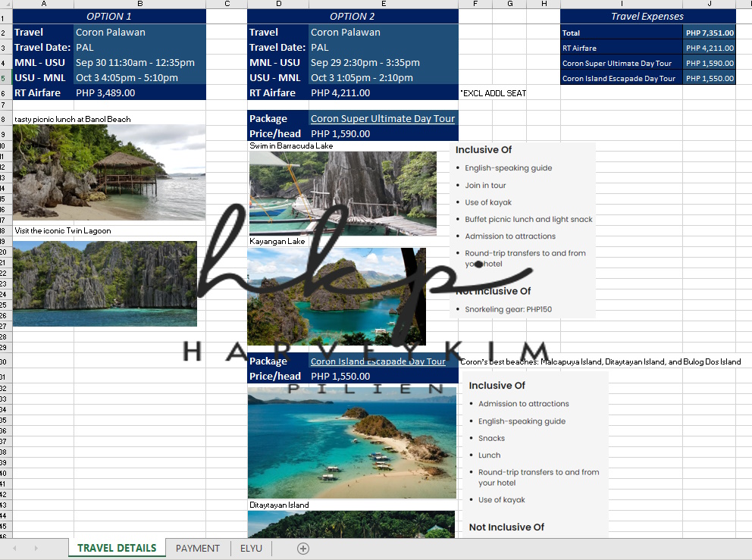Viewport: 752px width, 560px height.
Task: Select column J header
Action: click(710, 4)
